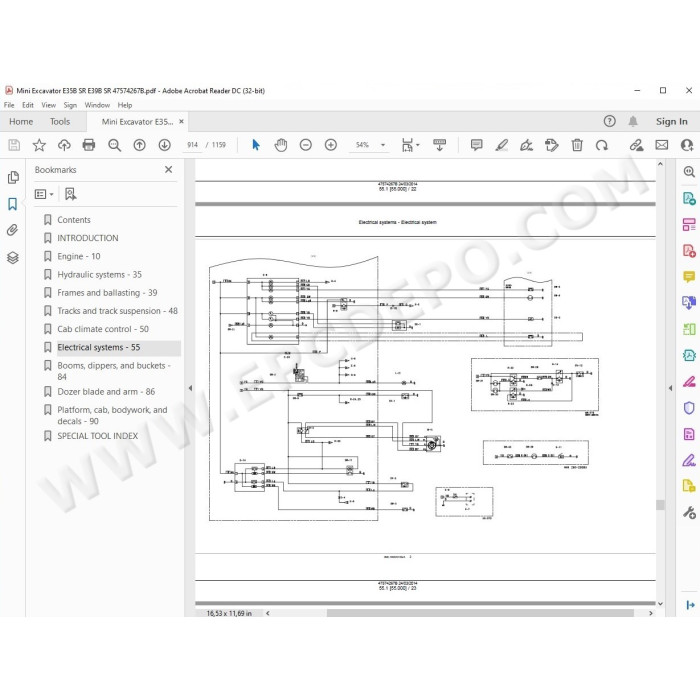Click the horizontal scrollbar thumb
This screenshot has height=700, width=700.
coord(480,613)
